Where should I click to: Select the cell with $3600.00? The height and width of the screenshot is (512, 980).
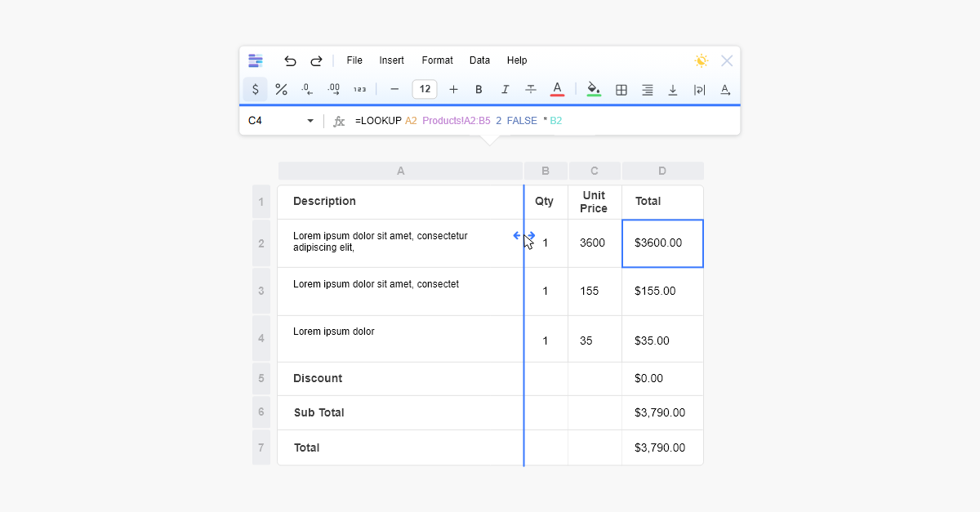[x=662, y=243]
